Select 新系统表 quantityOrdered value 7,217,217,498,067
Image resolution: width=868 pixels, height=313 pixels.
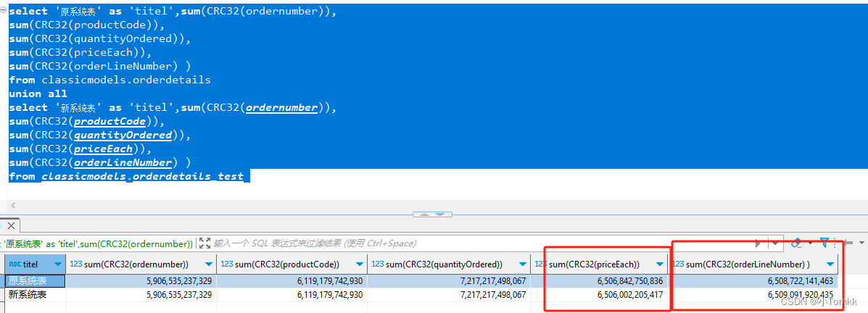point(448,295)
